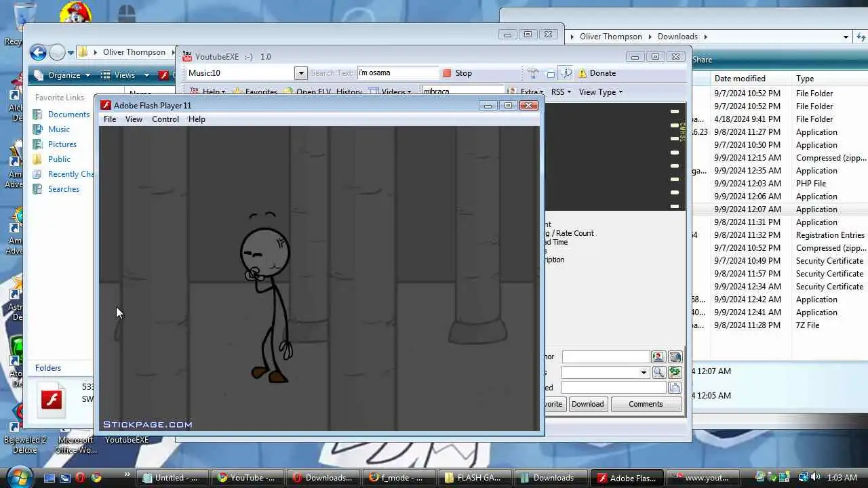Click the green refresh icon in YoutubeEXE panel
The height and width of the screenshot is (488, 868).
(675, 372)
